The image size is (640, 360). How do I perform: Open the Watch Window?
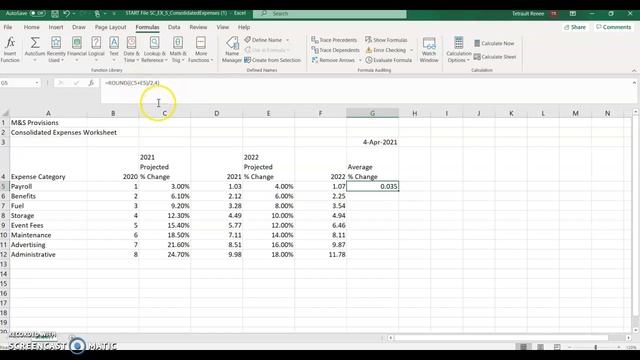(429, 49)
